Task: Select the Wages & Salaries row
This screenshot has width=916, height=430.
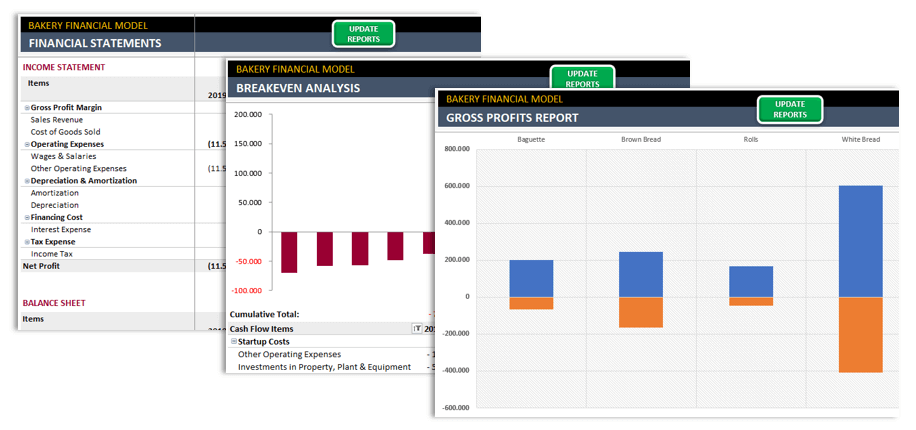Action: (63, 157)
